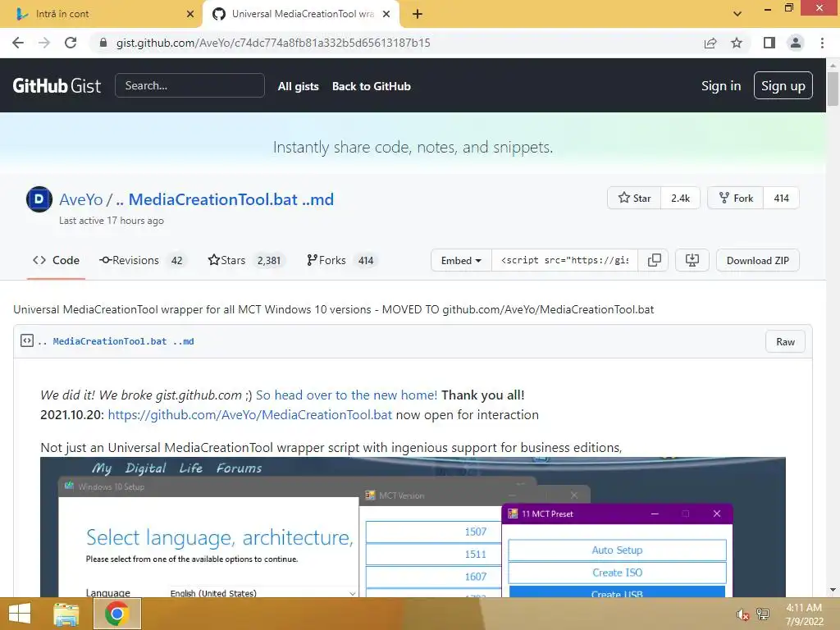Open the Chrome three-dot menu
Image resolution: width=840 pixels, height=630 pixels.
[822, 43]
